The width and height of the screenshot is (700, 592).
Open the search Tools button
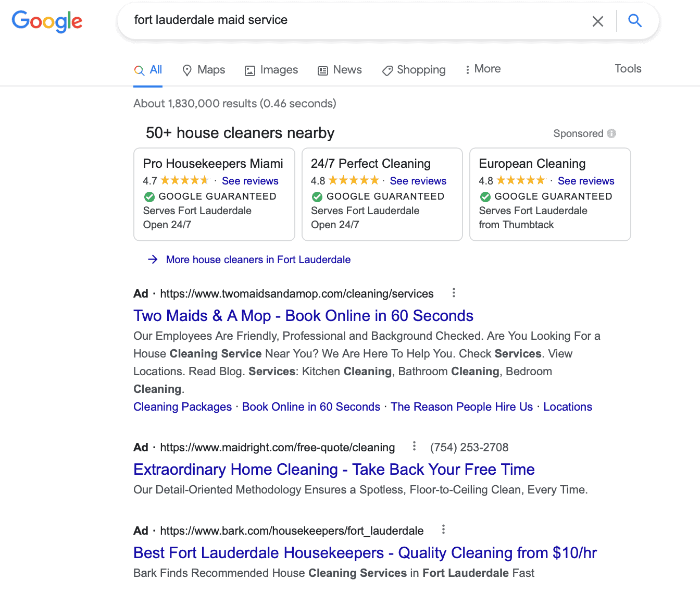coord(628,69)
